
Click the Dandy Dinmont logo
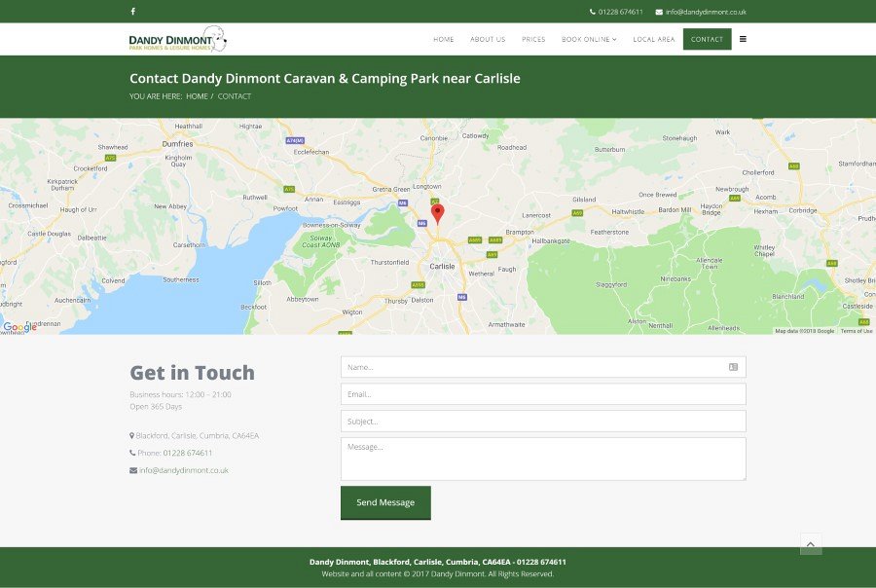(x=177, y=39)
